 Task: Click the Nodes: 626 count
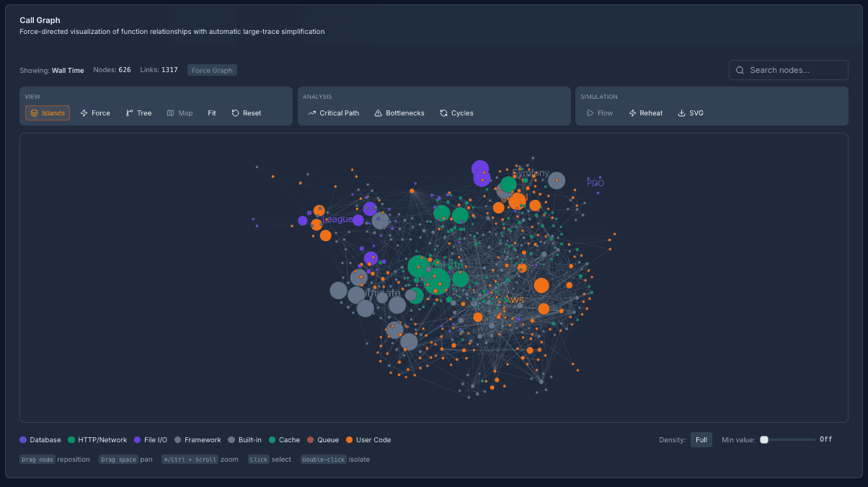[x=112, y=70]
